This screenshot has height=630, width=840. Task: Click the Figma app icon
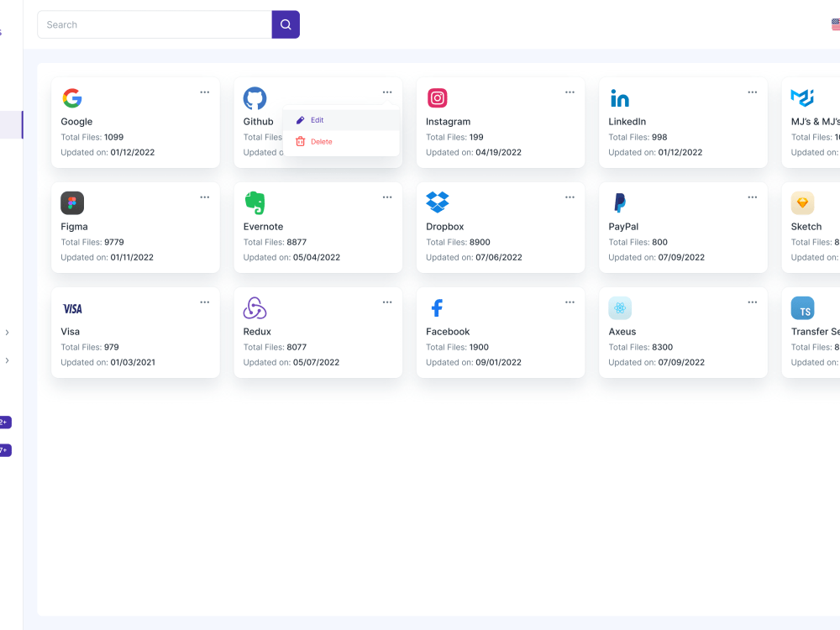coord(72,203)
